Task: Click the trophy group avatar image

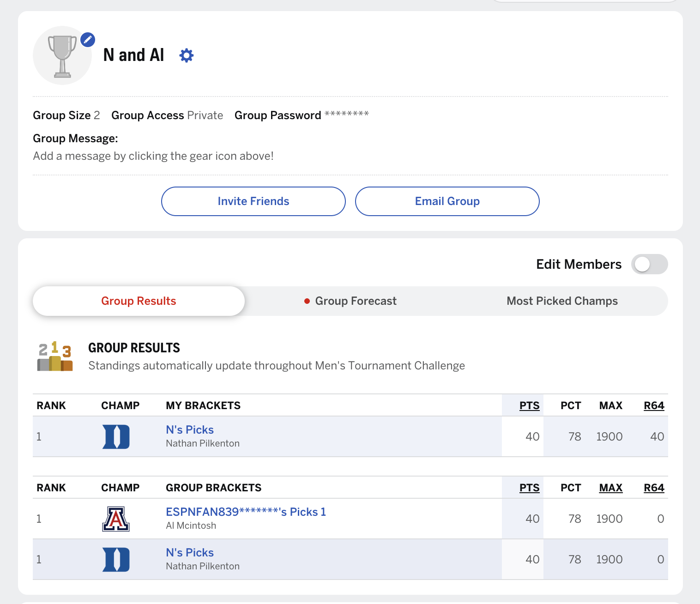Action: 62,55
